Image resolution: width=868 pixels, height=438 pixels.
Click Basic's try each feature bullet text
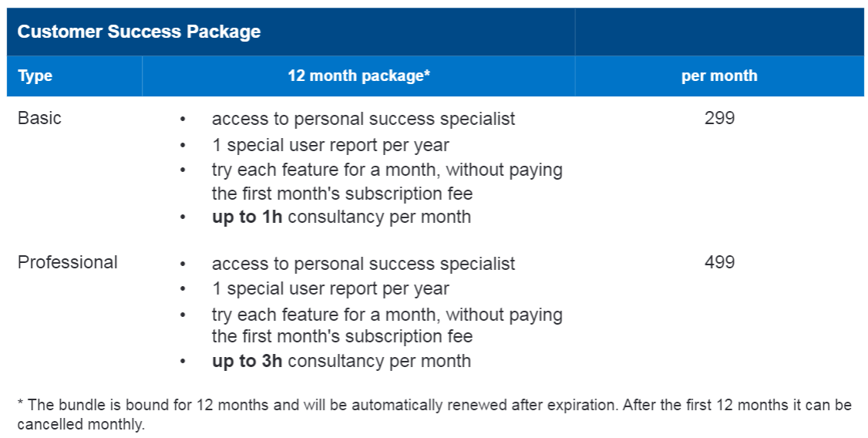coord(387,181)
